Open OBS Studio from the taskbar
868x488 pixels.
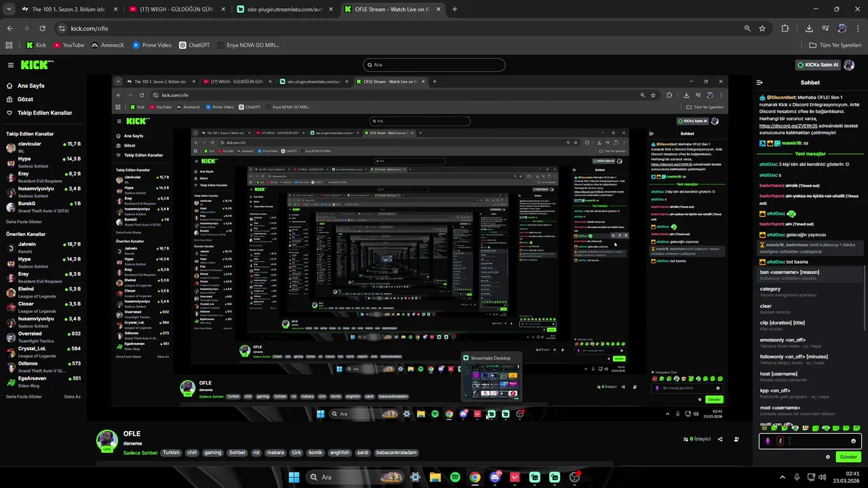point(575,477)
